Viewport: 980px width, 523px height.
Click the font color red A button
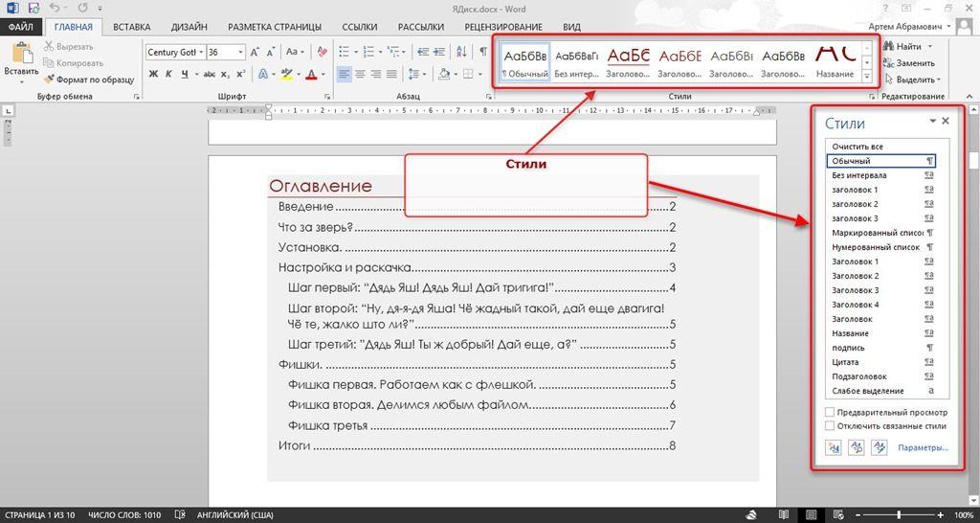311,75
